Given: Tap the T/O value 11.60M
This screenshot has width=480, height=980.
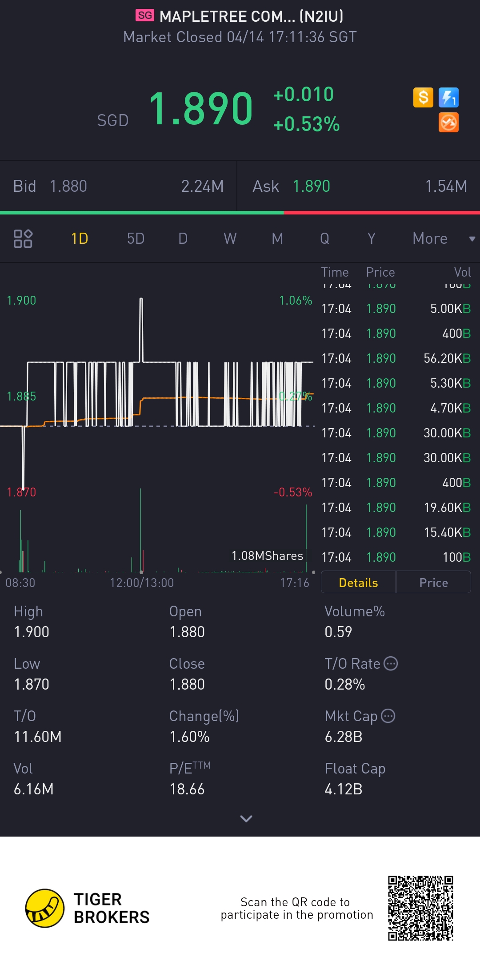Looking at the screenshot, I should 38,737.
